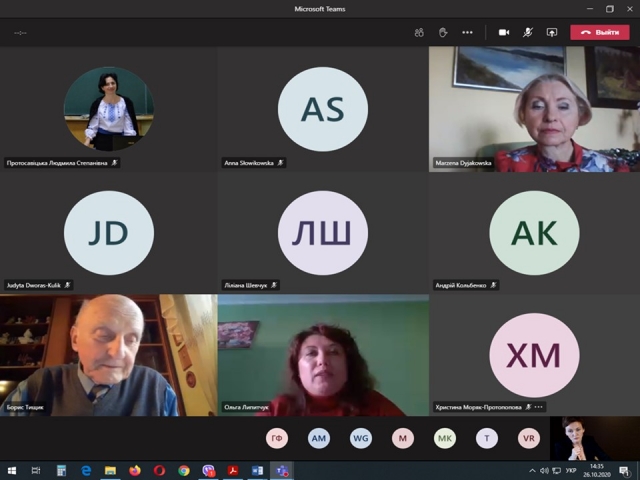Toggle the microphone mute button
This screenshot has height=480, width=640.
[528, 33]
